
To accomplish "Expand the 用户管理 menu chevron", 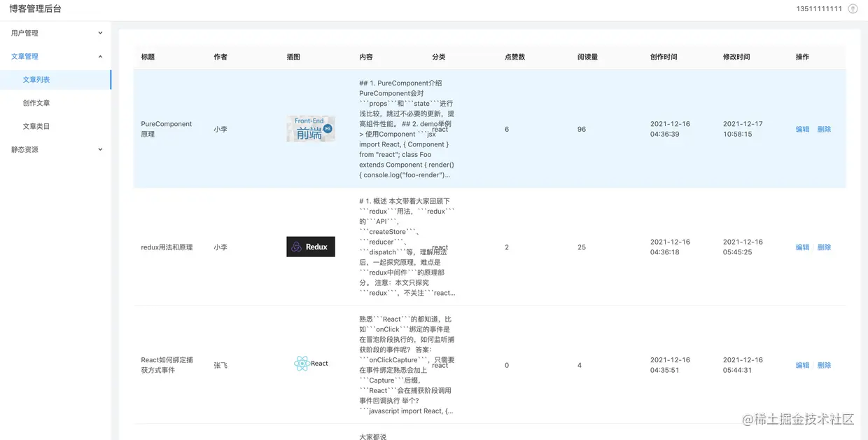I will pos(100,33).
